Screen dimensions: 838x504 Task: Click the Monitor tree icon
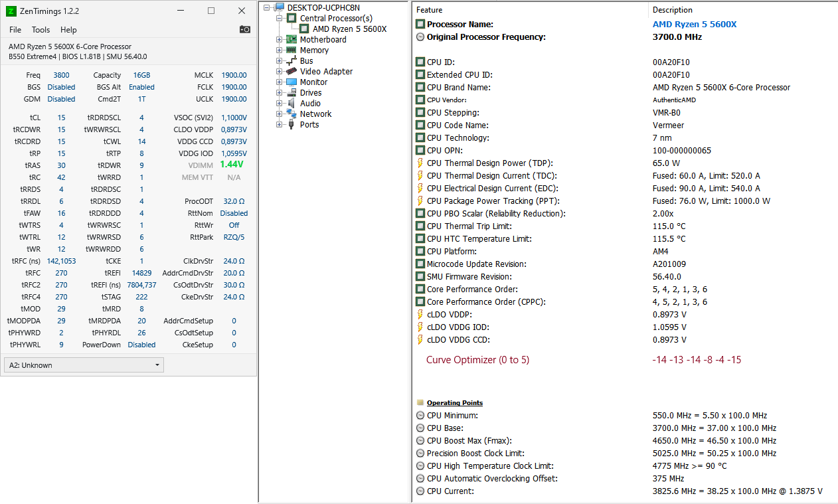coord(292,82)
